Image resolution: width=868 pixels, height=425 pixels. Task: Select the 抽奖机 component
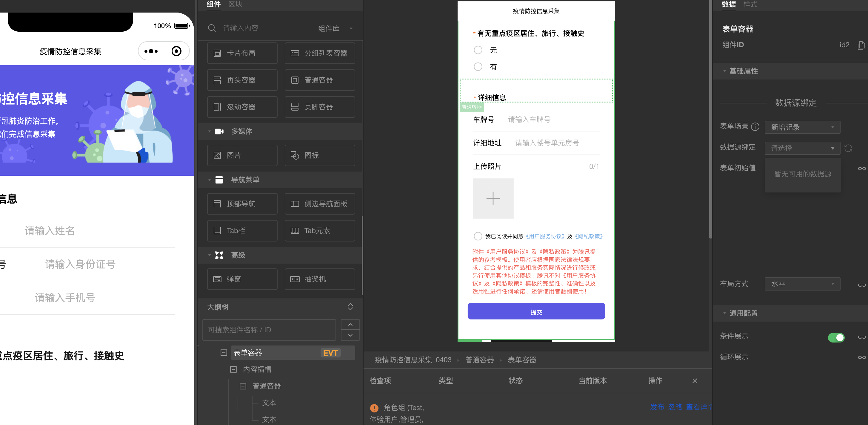click(319, 279)
